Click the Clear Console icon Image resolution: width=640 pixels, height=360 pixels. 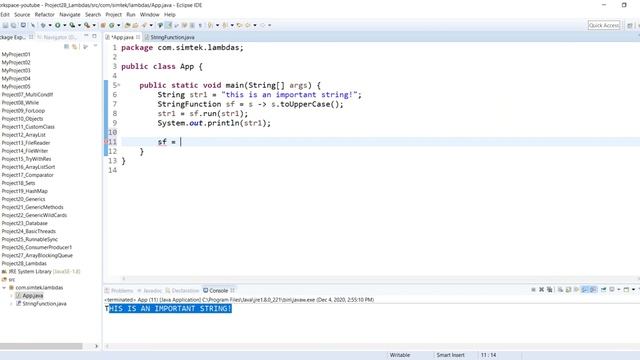pyautogui.click(x=560, y=290)
